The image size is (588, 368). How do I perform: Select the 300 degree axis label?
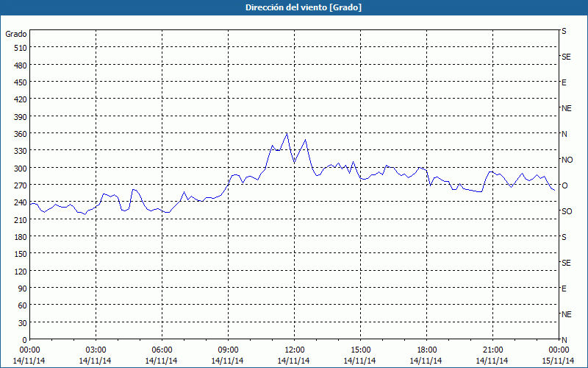21,169
